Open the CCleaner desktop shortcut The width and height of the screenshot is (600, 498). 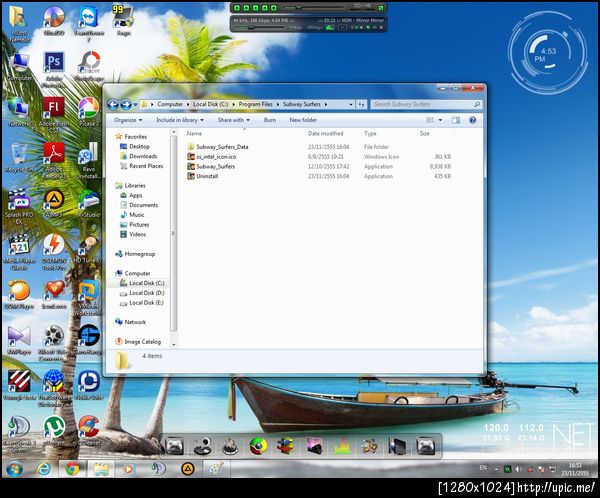[89, 431]
